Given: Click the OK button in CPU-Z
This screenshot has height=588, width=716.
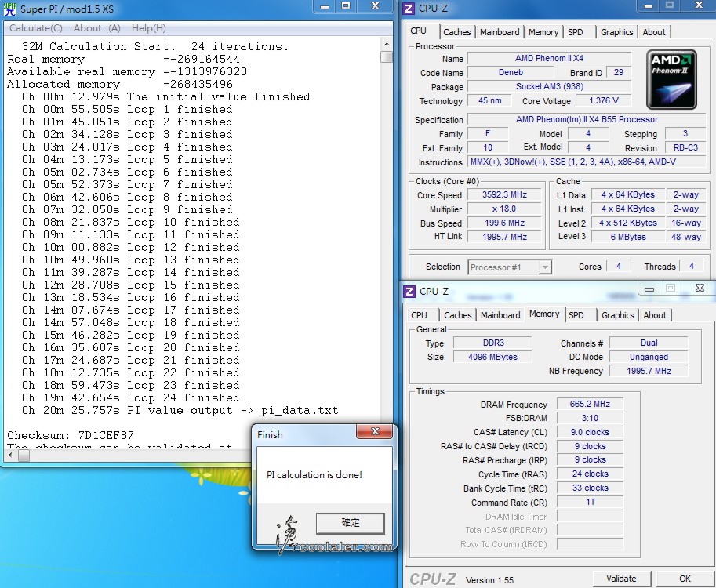Looking at the screenshot, I should 685,579.
